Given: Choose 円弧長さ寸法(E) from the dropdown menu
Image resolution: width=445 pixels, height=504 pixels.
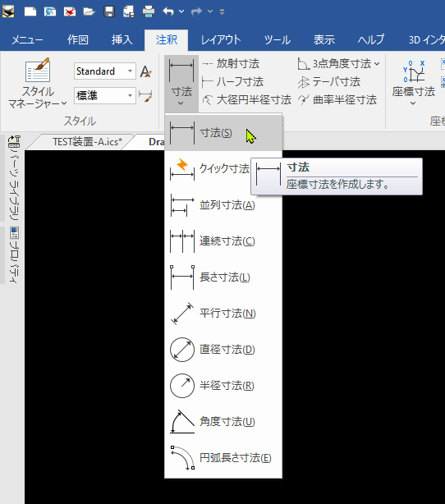Looking at the screenshot, I should (x=223, y=458).
